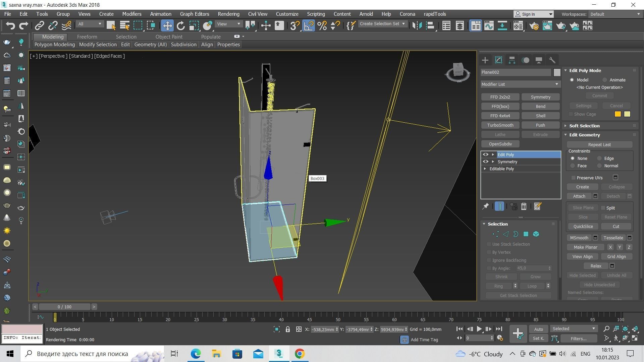Select the Select and Move tool
644x362 pixels.
(167, 26)
